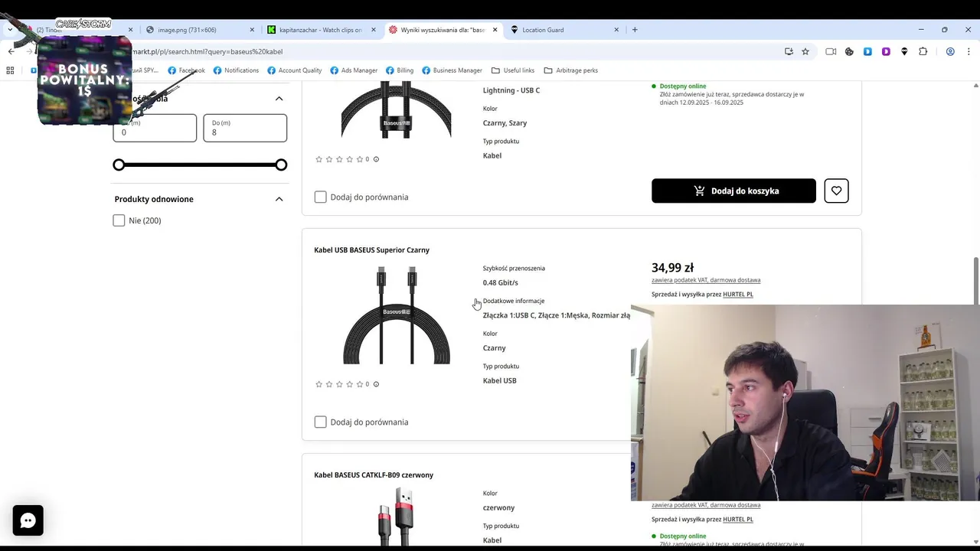Click the blue extension icon in toolbar
This screenshot has width=980, height=551.
(867, 51)
